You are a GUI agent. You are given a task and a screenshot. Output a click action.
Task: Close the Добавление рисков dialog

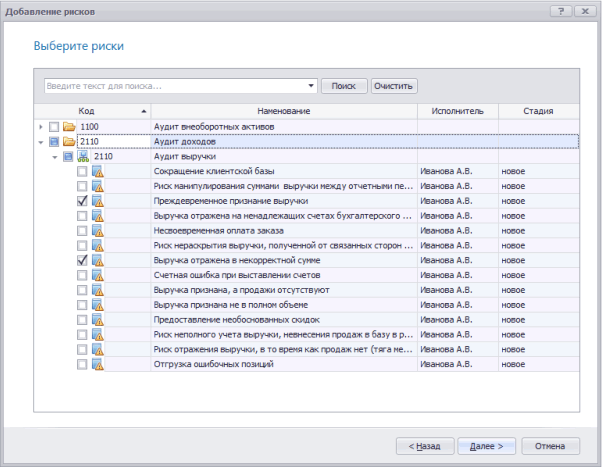coord(585,11)
